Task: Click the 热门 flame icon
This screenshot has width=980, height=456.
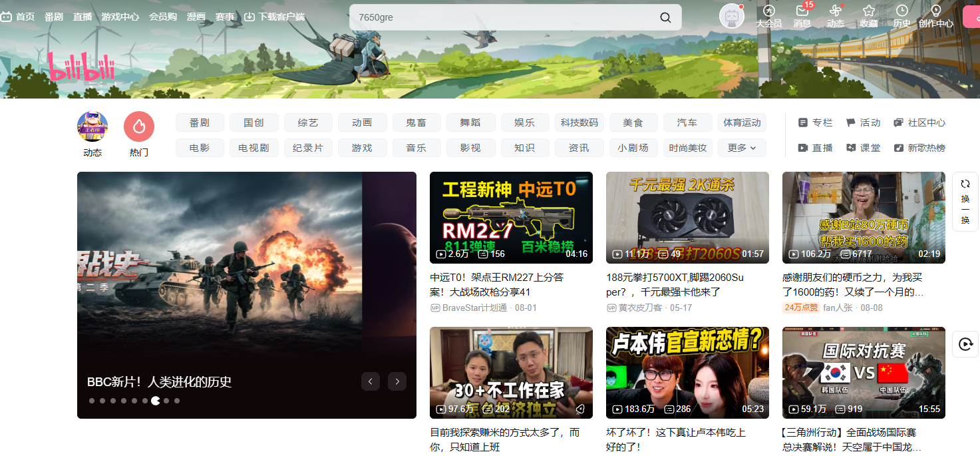Action: (x=139, y=126)
